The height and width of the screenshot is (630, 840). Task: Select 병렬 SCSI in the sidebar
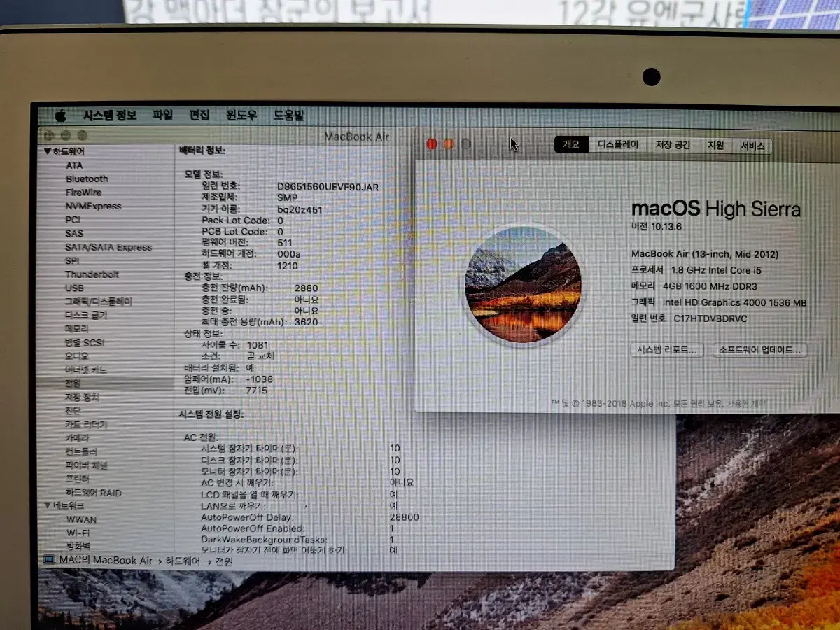[85, 342]
